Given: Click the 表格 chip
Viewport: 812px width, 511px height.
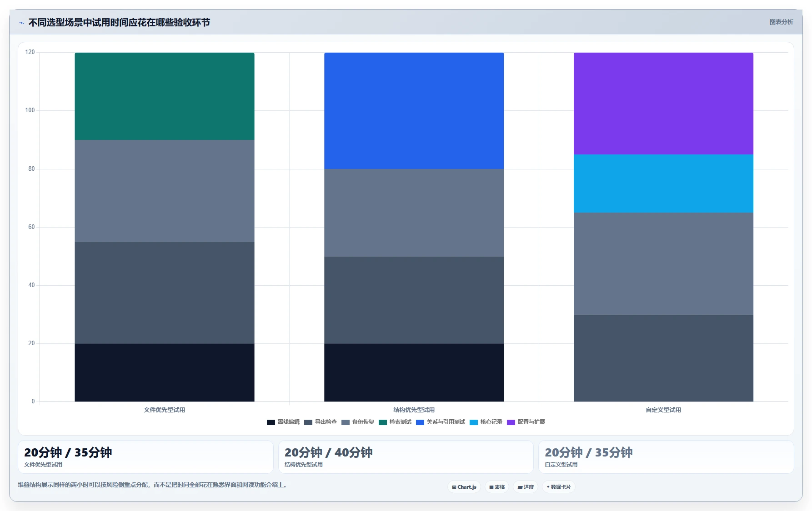Looking at the screenshot, I should pos(497,487).
